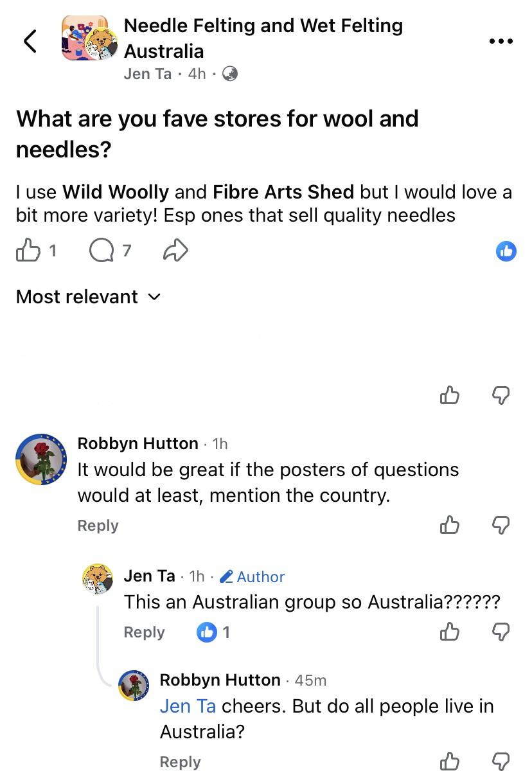Thumbs-down Robbyn Hutton's first comment
The width and height of the screenshot is (532, 782).
(501, 526)
